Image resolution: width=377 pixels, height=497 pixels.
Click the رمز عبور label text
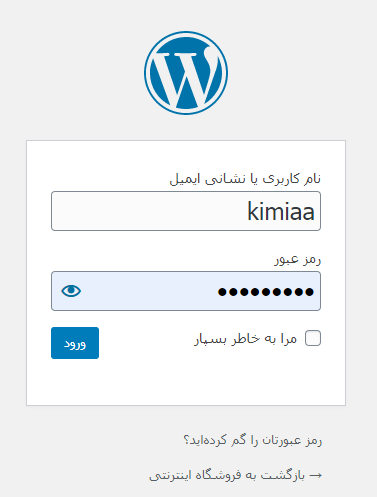click(x=298, y=259)
